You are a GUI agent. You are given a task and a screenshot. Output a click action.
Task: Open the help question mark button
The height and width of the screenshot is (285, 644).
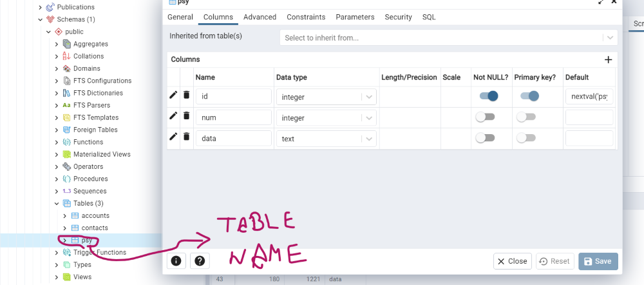pos(200,261)
